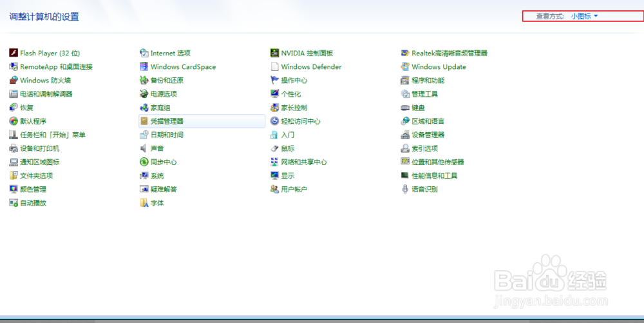The width and height of the screenshot is (644, 323).
Task: Click the 文件夹选项 icon
Action: pyautogui.click(x=14, y=175)
